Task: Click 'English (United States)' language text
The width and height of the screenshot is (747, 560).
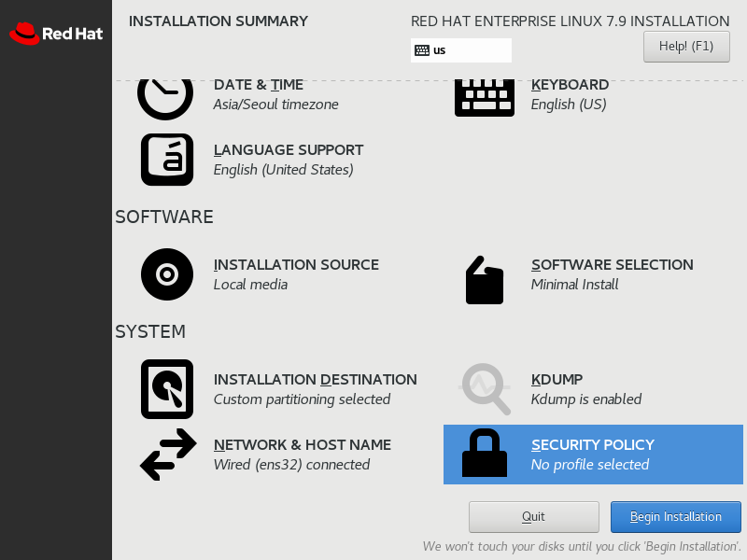Action: (283, 170)
